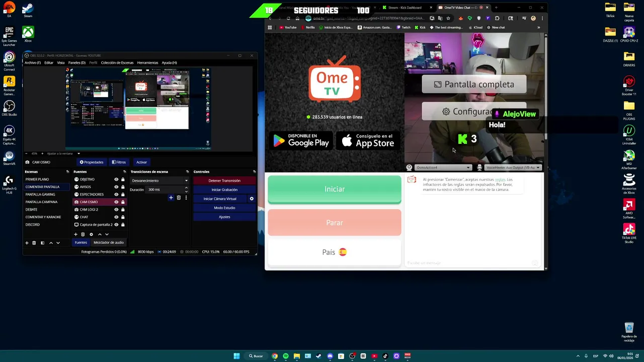The image size is (644, 362).
Task: Expand the Chrome bookmarks overflow chevron
Action: pyautogui.click(x=538, y=28)
